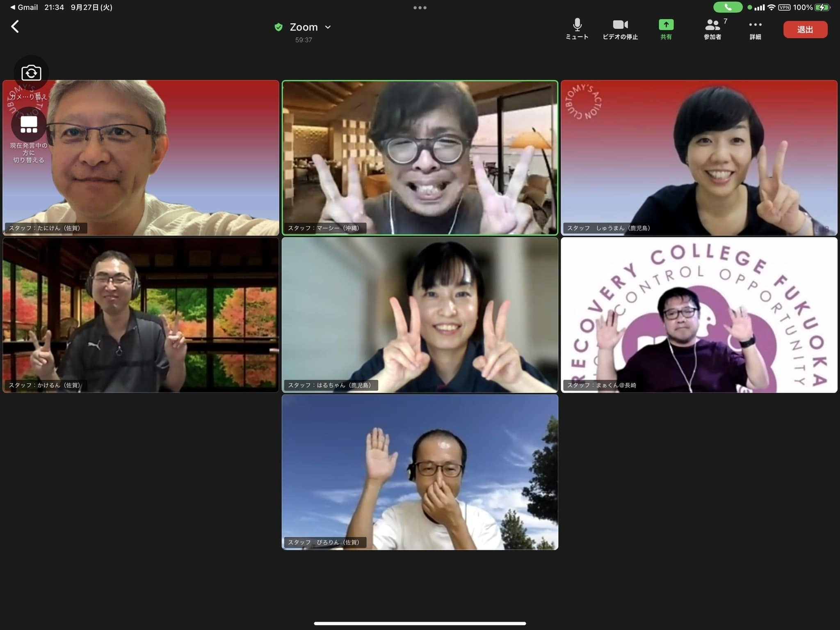This screenshot has width=840, height=630.
Task: Tap the back arrow icon
Action: tap(15, 27)
